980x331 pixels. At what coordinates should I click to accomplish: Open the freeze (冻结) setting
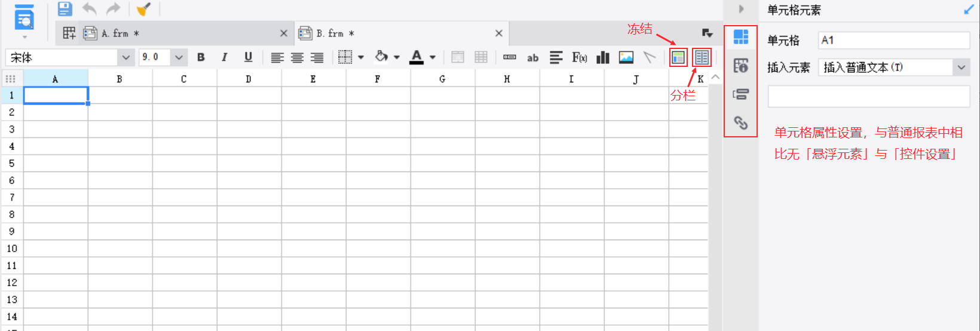(678, 57)
